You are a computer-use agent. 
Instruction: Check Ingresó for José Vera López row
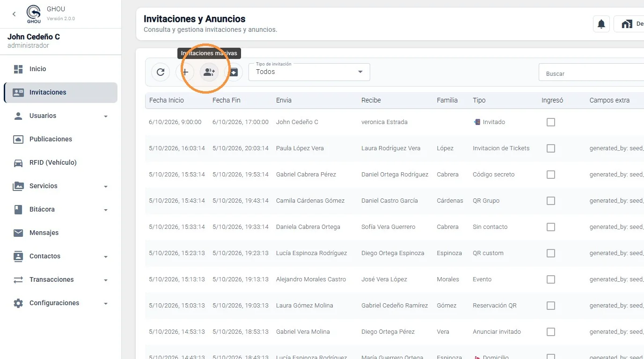[551, 279]
